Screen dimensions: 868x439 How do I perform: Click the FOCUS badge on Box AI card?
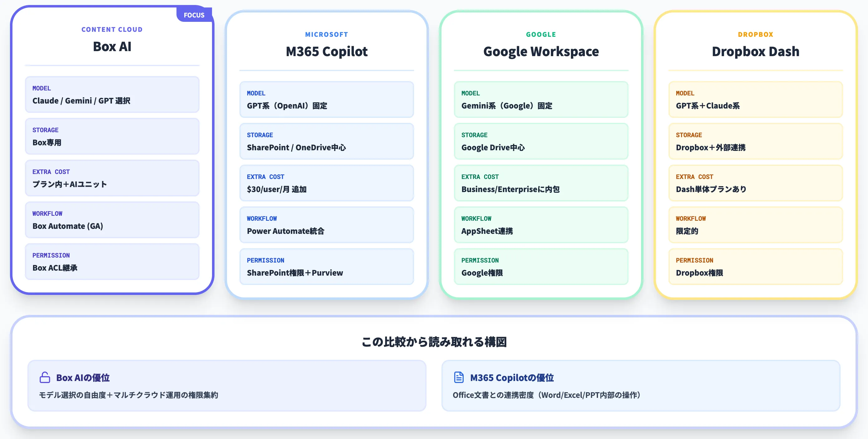[x=194, y=15]
